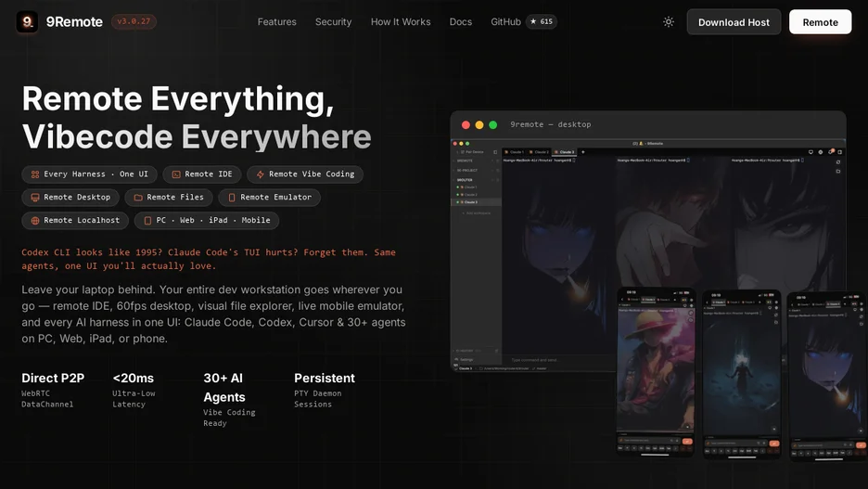
Task: Click the Remote Desktop monitor icon
Action: tap(35, 198)
